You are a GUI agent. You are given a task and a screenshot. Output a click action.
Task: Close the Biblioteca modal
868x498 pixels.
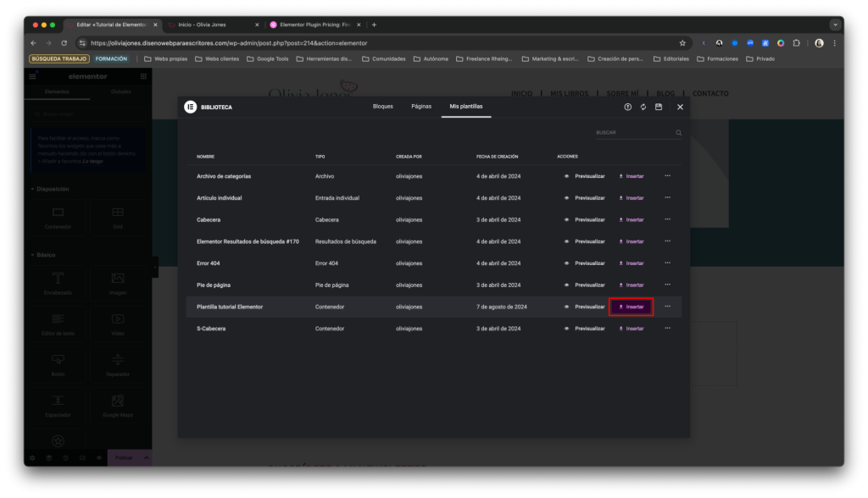[x=680, y=107]
